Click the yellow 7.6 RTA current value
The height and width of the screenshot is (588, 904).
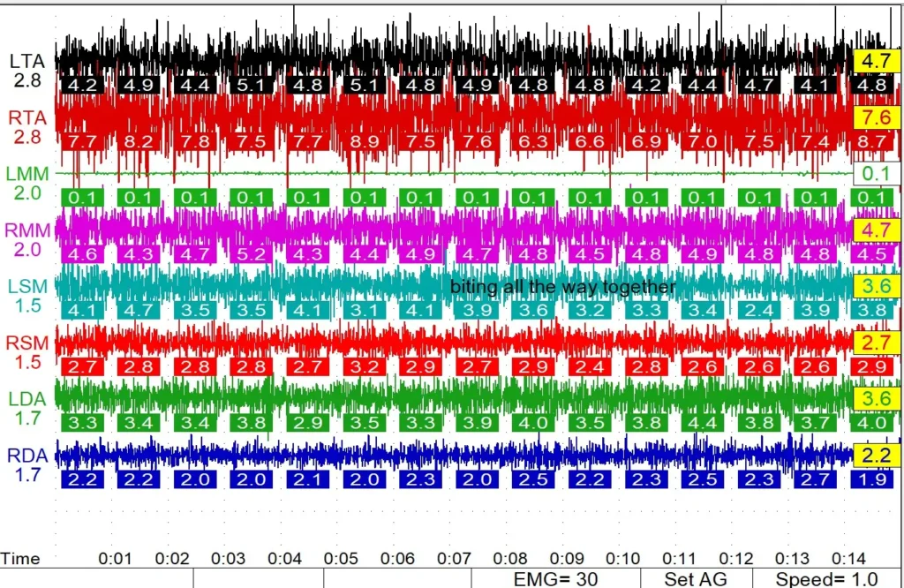point(877,117)
